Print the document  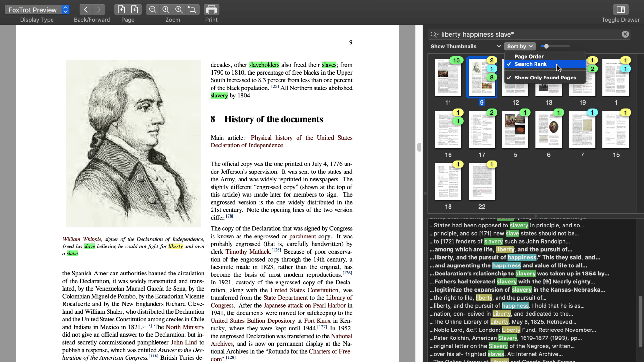211,10
